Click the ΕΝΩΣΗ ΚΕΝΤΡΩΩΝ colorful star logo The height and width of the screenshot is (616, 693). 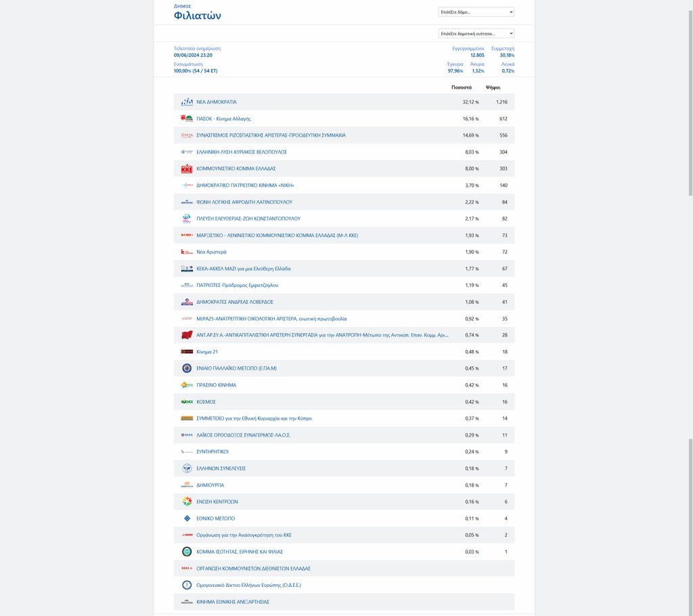click(x=187, y=502)
